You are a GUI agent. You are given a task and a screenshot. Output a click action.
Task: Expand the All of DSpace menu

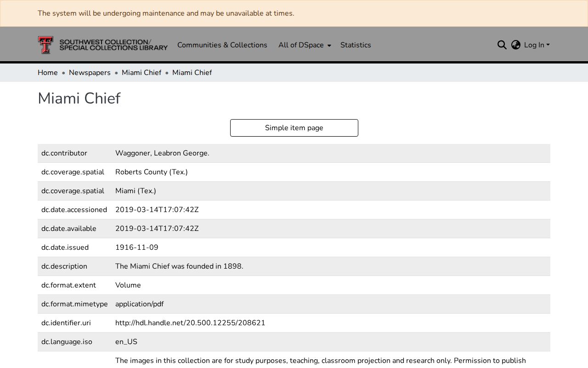pos(305,45)
